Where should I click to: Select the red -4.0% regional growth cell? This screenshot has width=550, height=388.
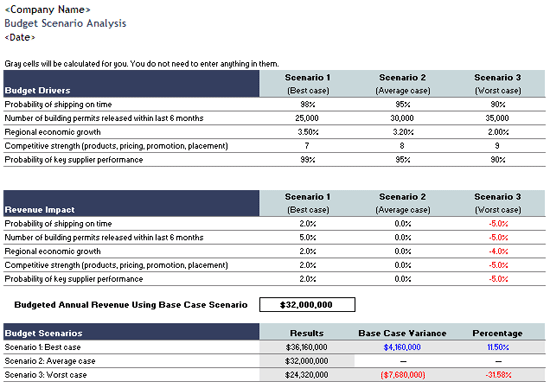[x=498, y=251]
